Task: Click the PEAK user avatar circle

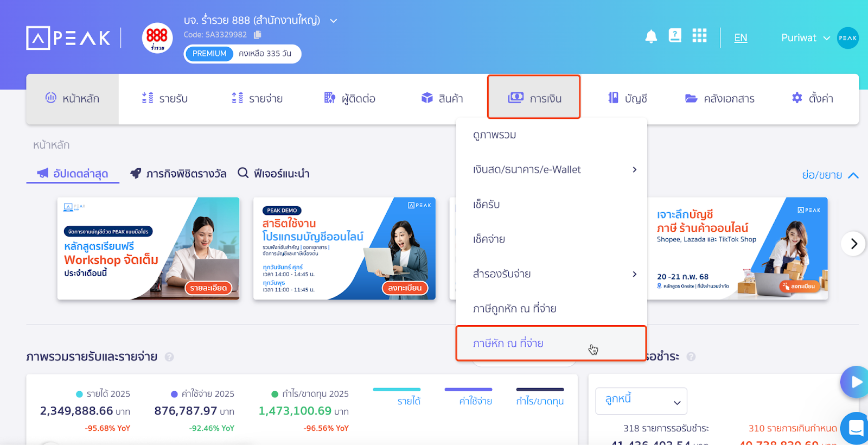Action: point(847,38)
